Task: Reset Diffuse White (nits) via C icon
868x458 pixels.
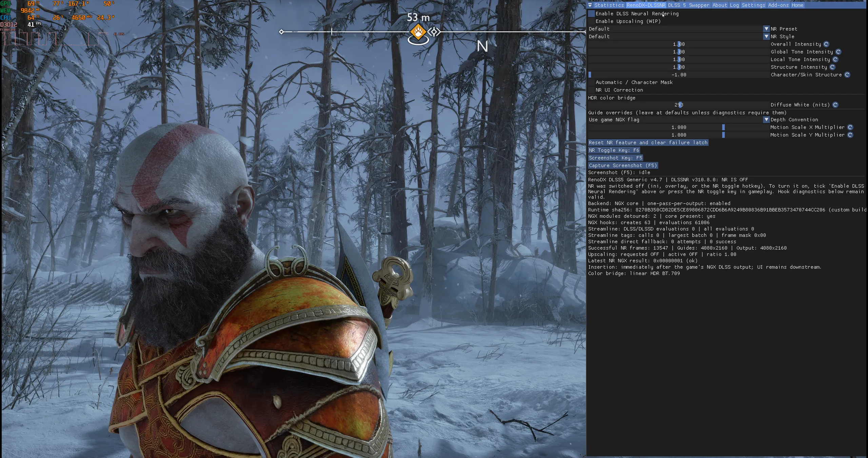Action: [835, 105]
